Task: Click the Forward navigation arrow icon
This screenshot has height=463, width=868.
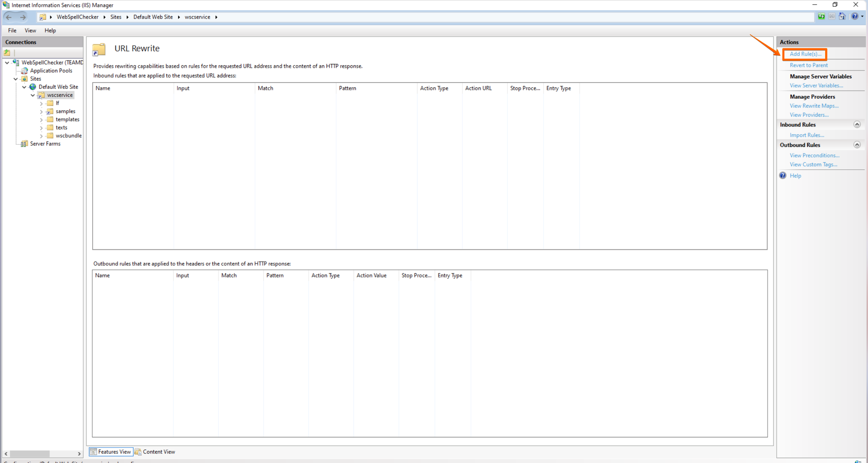Action: (x=23, y=17)
